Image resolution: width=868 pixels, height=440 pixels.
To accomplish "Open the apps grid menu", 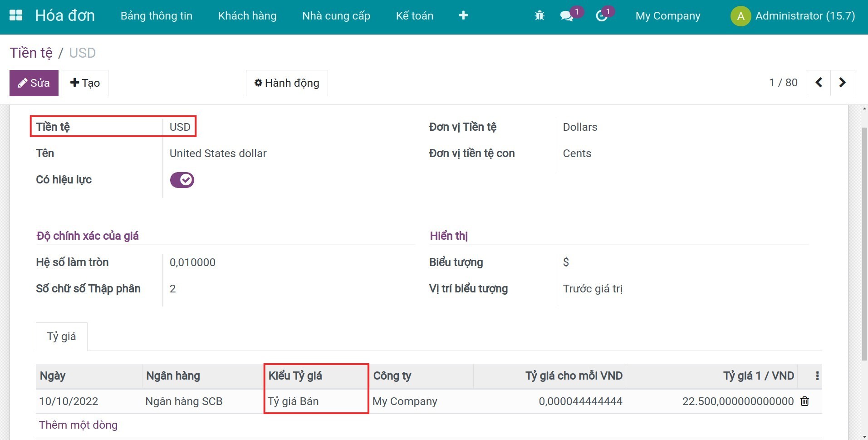I will coord(15,15).
